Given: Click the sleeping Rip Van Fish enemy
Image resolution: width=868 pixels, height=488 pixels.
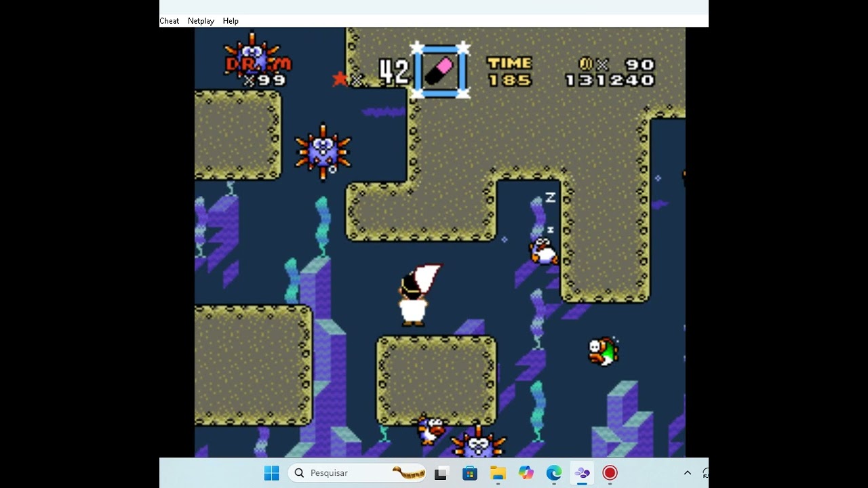Looking at the screenshot, I should click(x=543, y=251).
